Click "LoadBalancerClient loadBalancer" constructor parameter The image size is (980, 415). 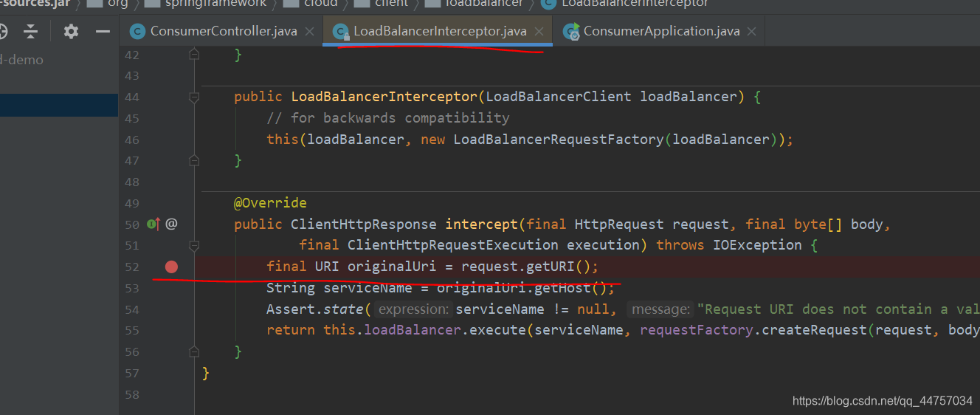(611, 97)
